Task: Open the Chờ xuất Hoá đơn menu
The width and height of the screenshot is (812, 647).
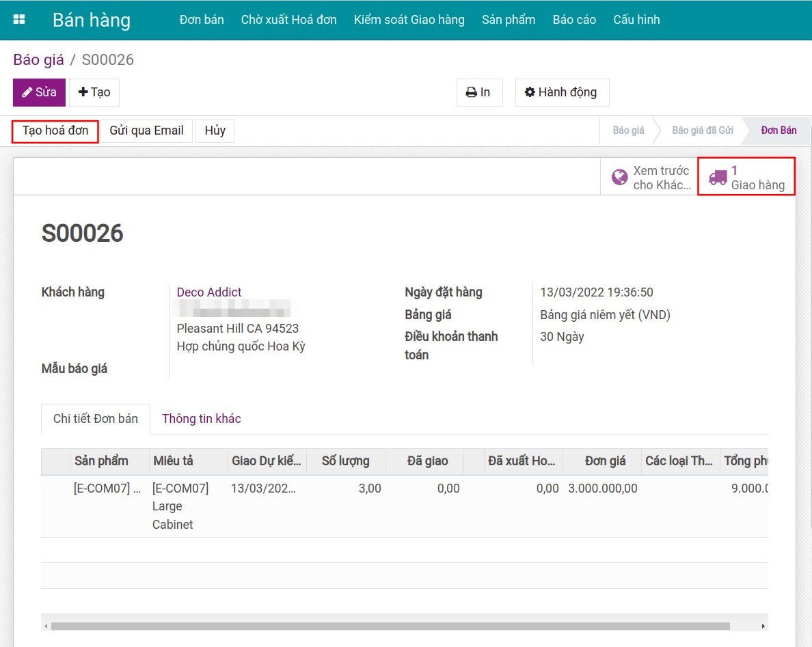Action: 288,20
